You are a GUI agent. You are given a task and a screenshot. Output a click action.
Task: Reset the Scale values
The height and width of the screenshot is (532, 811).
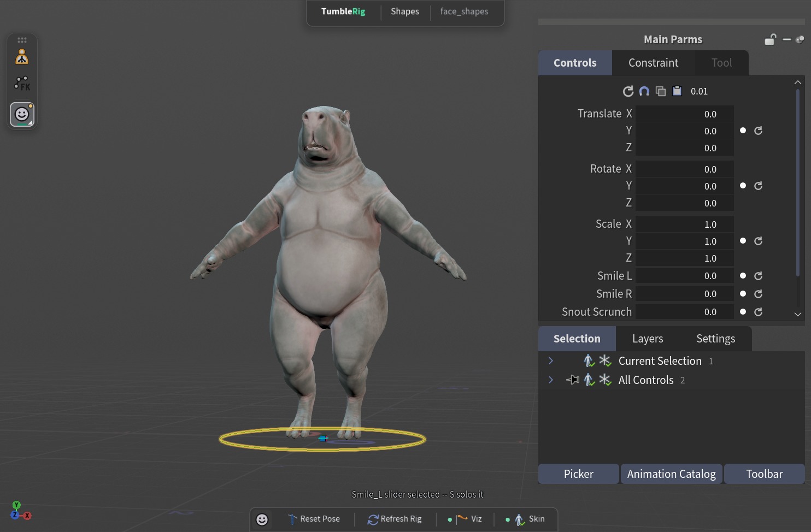pyautogui.click(x=758, y=241)
